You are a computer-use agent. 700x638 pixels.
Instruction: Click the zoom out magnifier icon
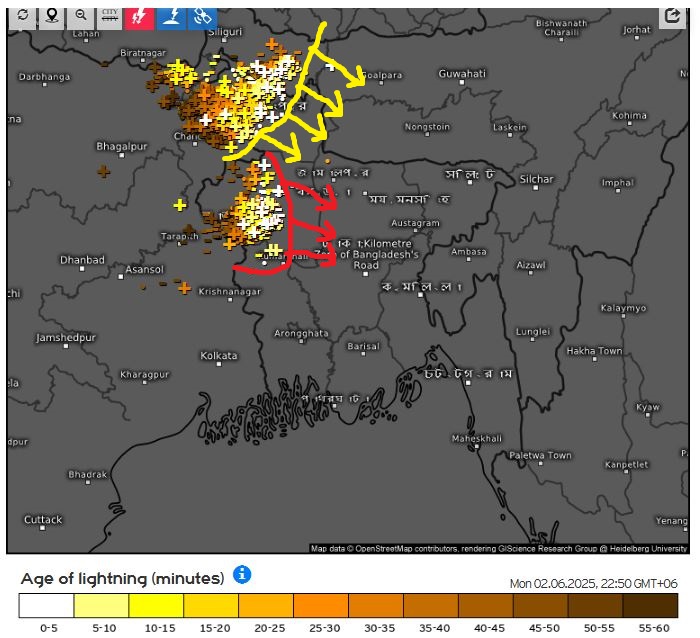coord(81,16)
